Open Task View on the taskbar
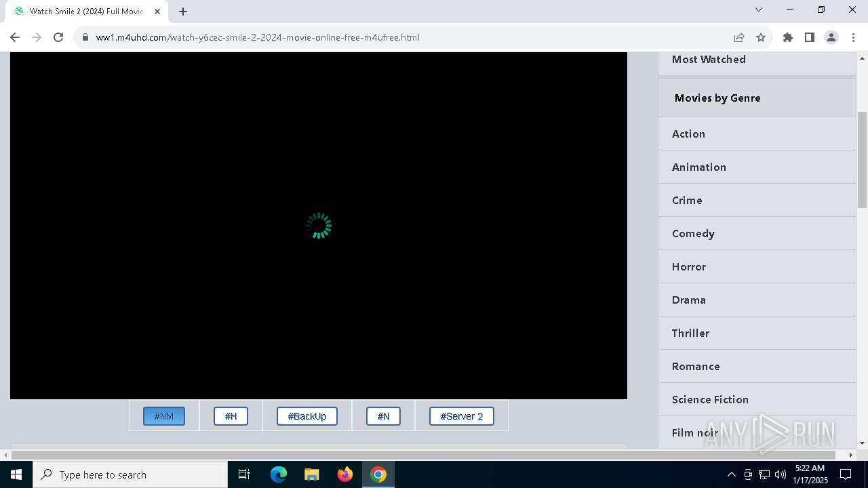This screenshot has width=868, height=488. point(244,474)
